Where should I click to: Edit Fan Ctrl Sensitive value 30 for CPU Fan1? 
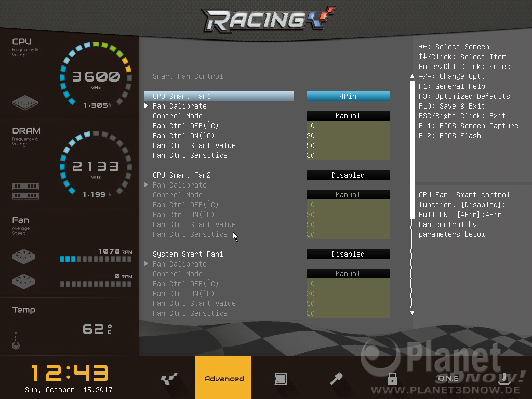[x=348, y=155]
